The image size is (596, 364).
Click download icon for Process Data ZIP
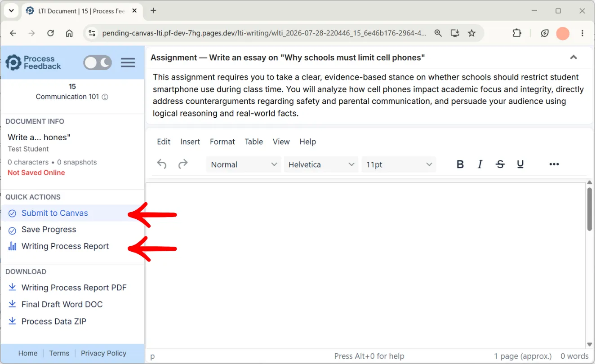click(13, 321)
